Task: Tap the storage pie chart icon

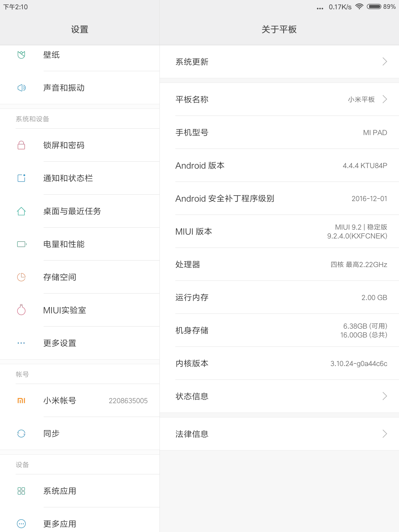Action: coord(21,277)
